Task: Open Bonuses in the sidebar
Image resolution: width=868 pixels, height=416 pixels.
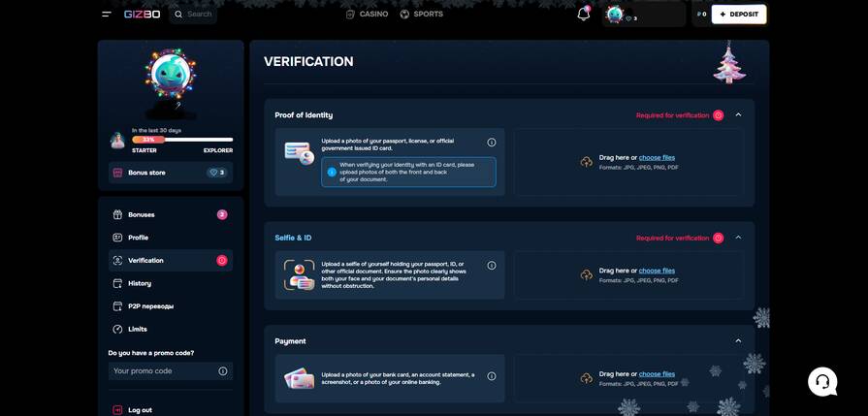Action: click(x=142, y=214)
